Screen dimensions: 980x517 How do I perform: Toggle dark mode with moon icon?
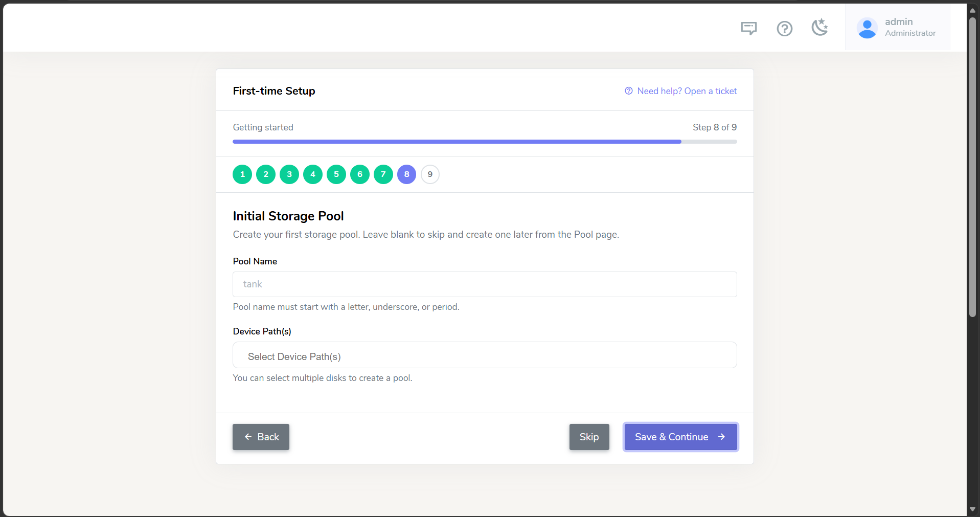tap(820, 27)
